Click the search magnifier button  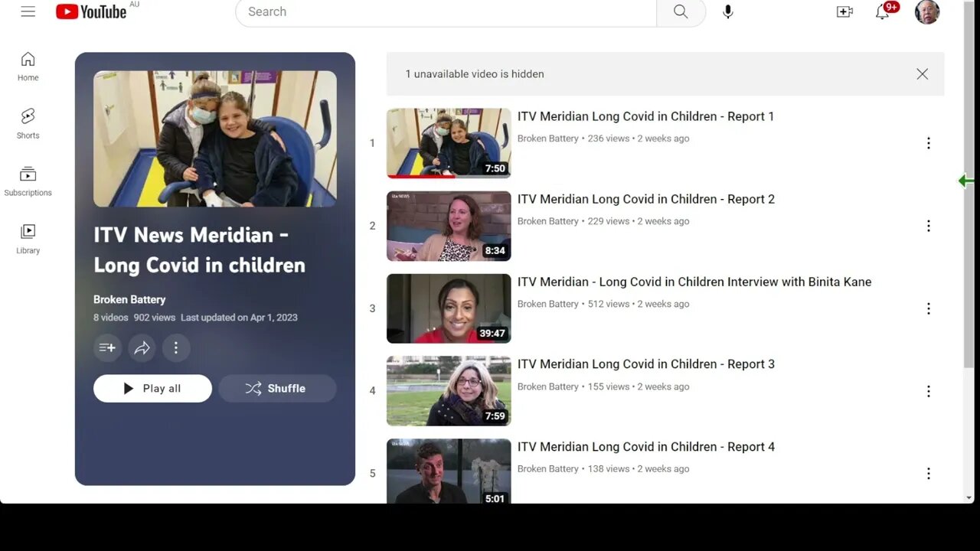(681, 11)
